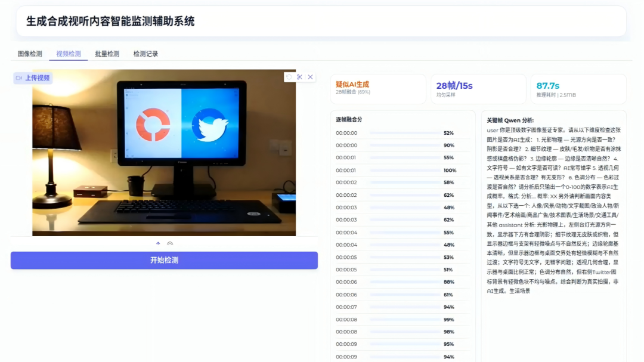The width and height of the screenshot is (644, 362).
Task: Click the score bar for the 100% row
Action: click(x=405, y=170)
